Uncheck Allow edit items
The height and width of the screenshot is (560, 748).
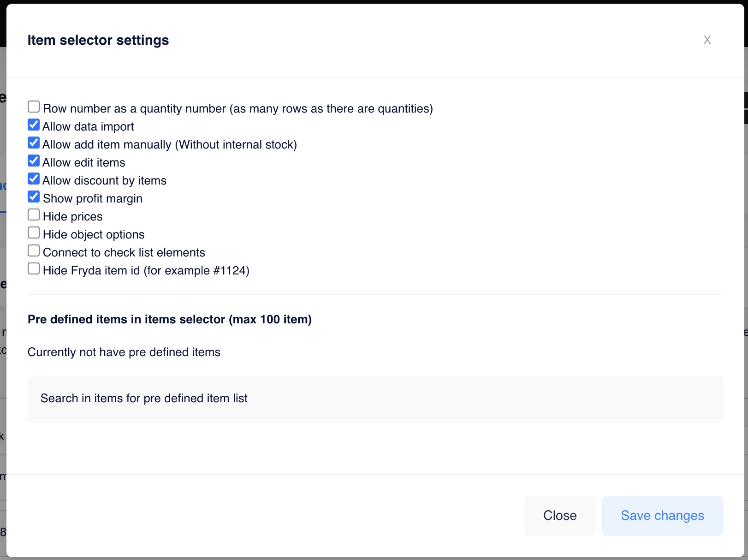tap(34, 161)
